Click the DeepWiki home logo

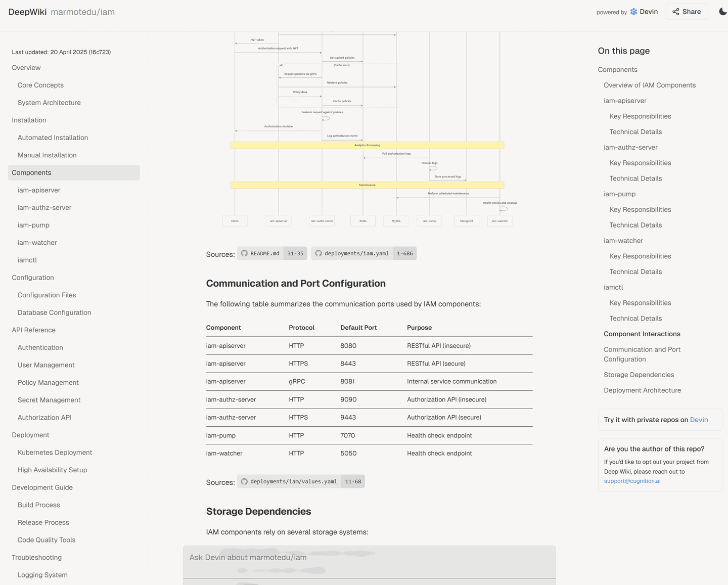coord(27,12)
